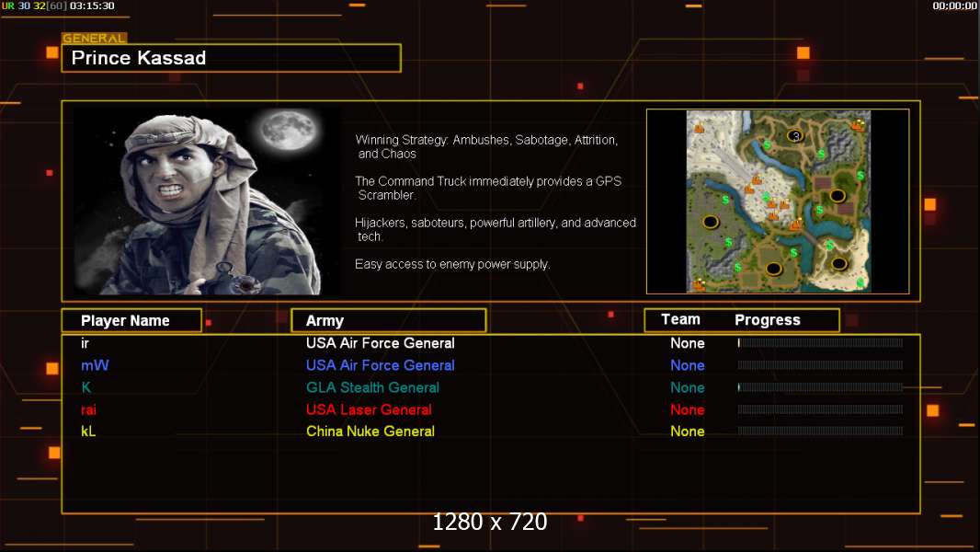
Task: Click the 'Winning Strategy' description line
Action: (x=486, y=147)
